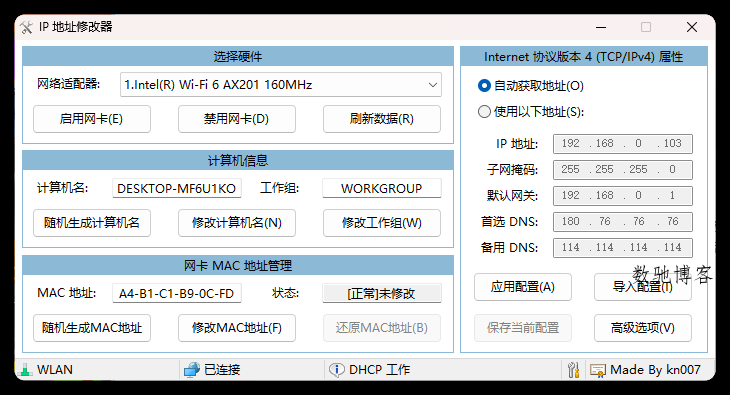Click 修改计算机名(N) button
Viewport: 730px width, 395px height.
tap(237, 223)
